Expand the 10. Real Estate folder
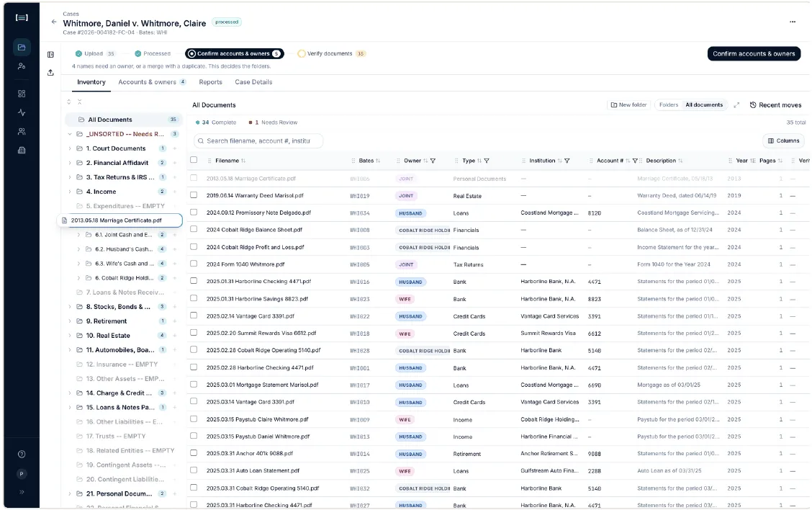The width and height of the screenshot is (812, 510). coord(70,336)
